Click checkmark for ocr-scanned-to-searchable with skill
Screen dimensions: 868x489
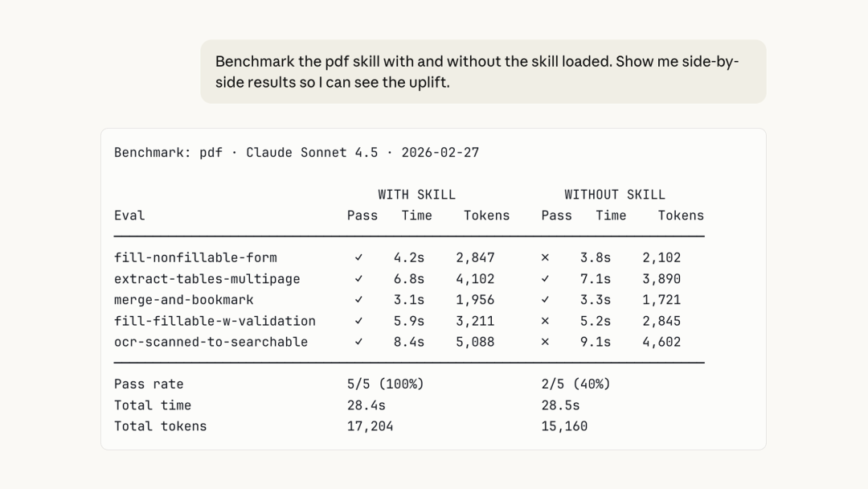pos(358,341)
